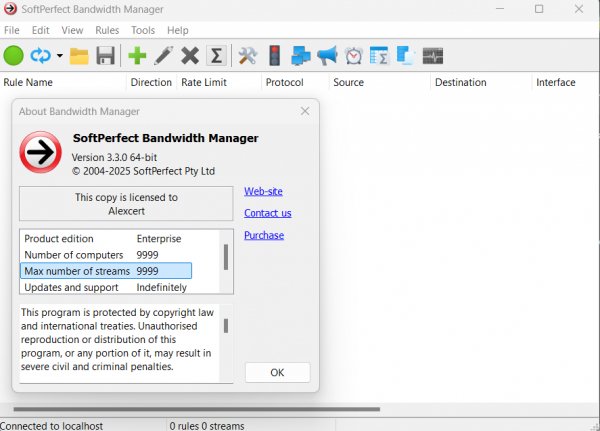The width and height of the screenshot is (600, 431).
Task: Add a rule with green plus icon
Action: pos(137,56)
